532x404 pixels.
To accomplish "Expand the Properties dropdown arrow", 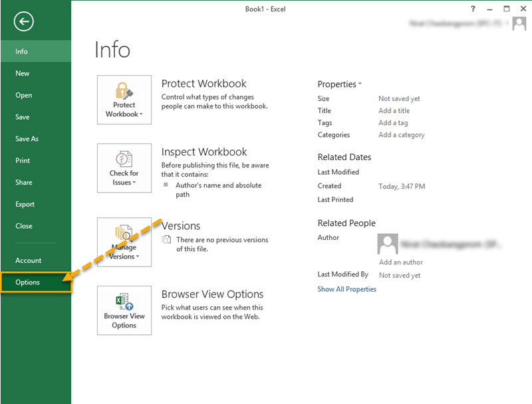I will (360, 83).
